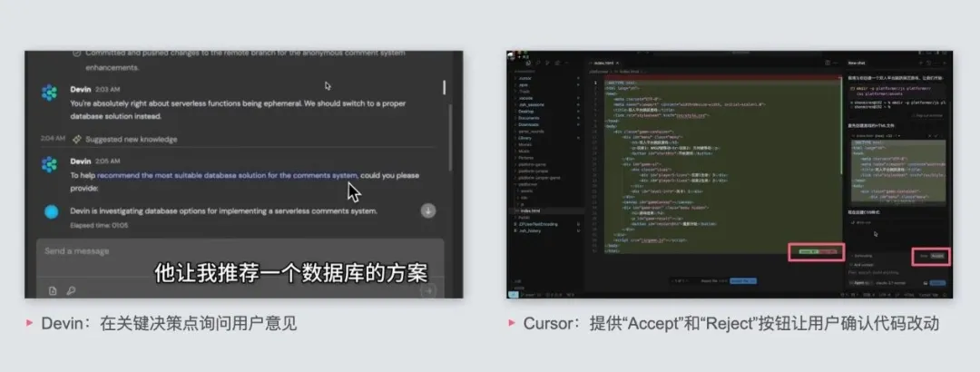Toggle the split editor icon in Cursor's tab bar
980x372 pixels.
(828, 63)
